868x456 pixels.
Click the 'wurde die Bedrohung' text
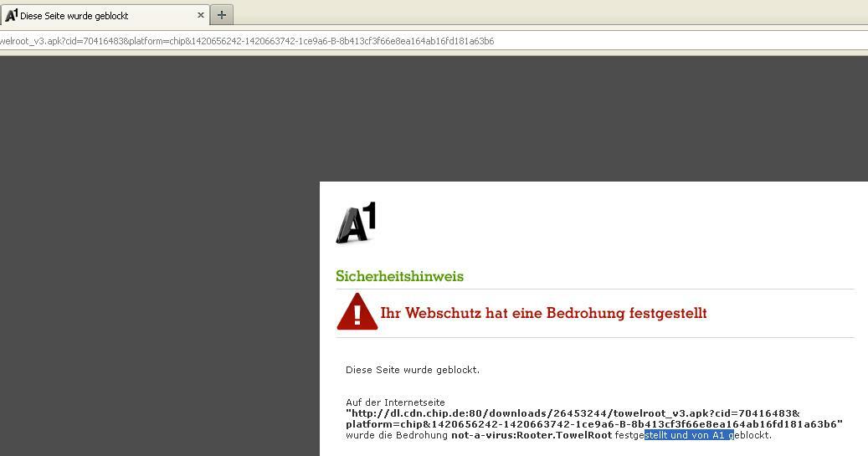point(397,436)
